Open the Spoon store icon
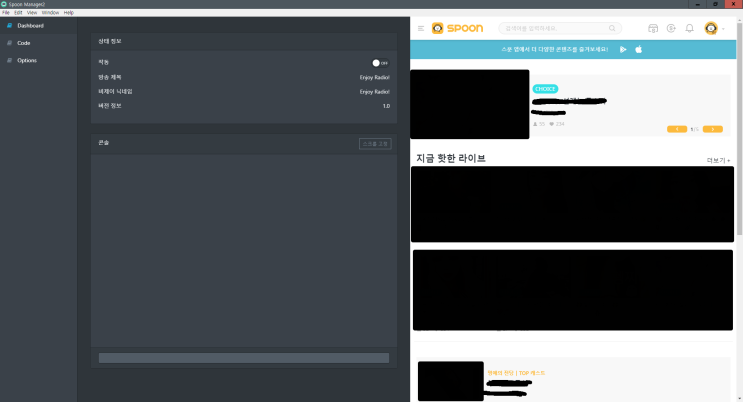 653,28
